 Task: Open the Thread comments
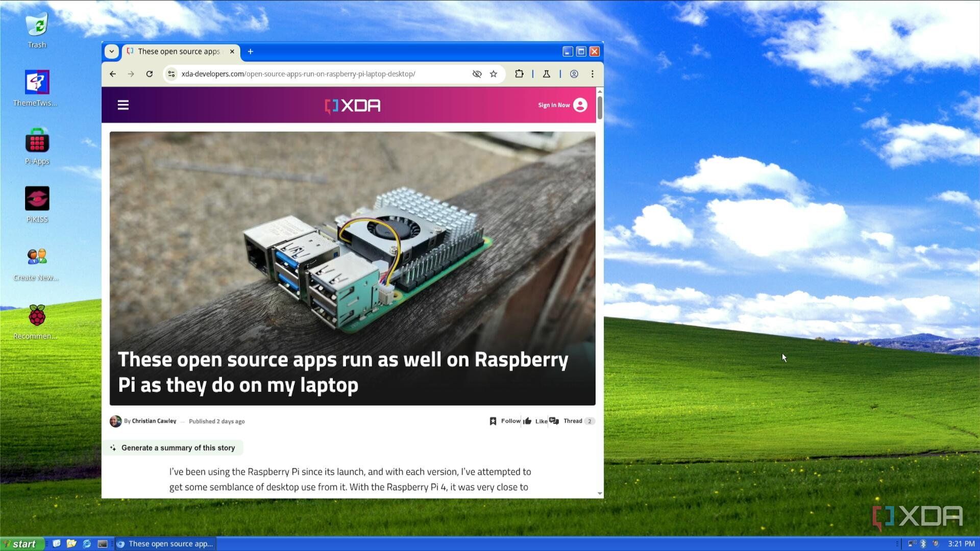click(572, 421)
